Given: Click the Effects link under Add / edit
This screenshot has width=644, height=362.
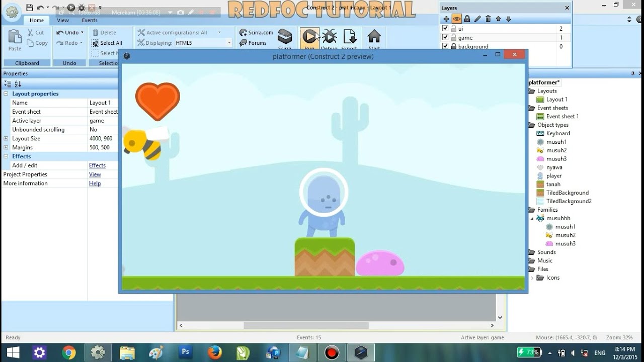Looking at the screenshot, I should (x=97, y=165).
